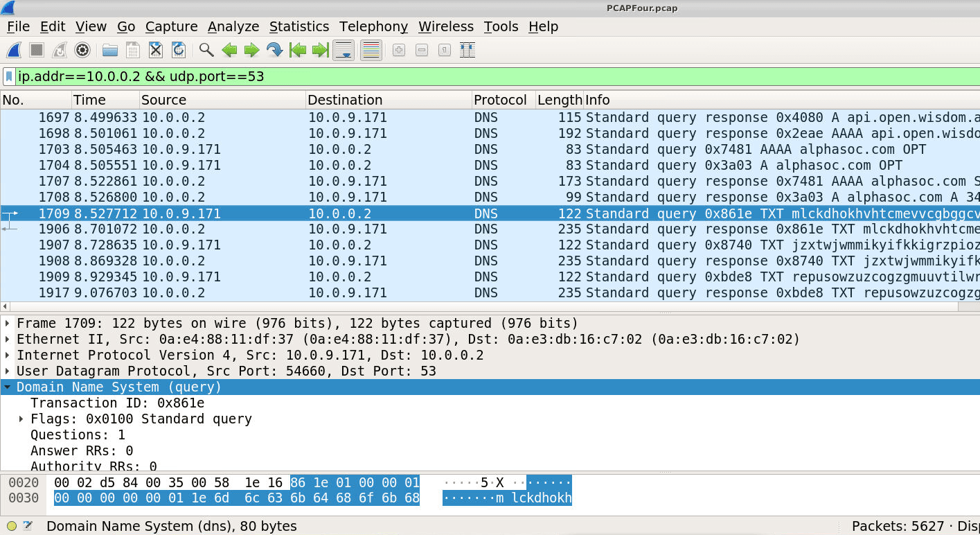Jump to the last packet
The image size is (980, 535).
[x=321, y=50]
